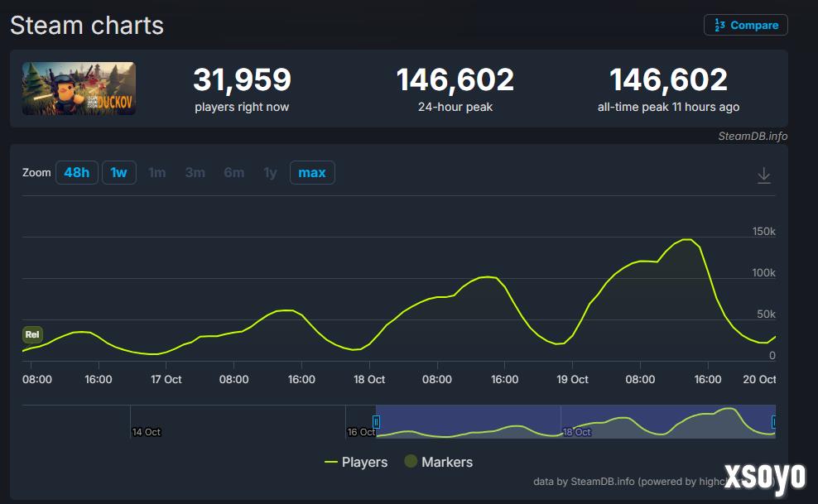
Task: Select the 48h zoom range
Action: (76, 173)
